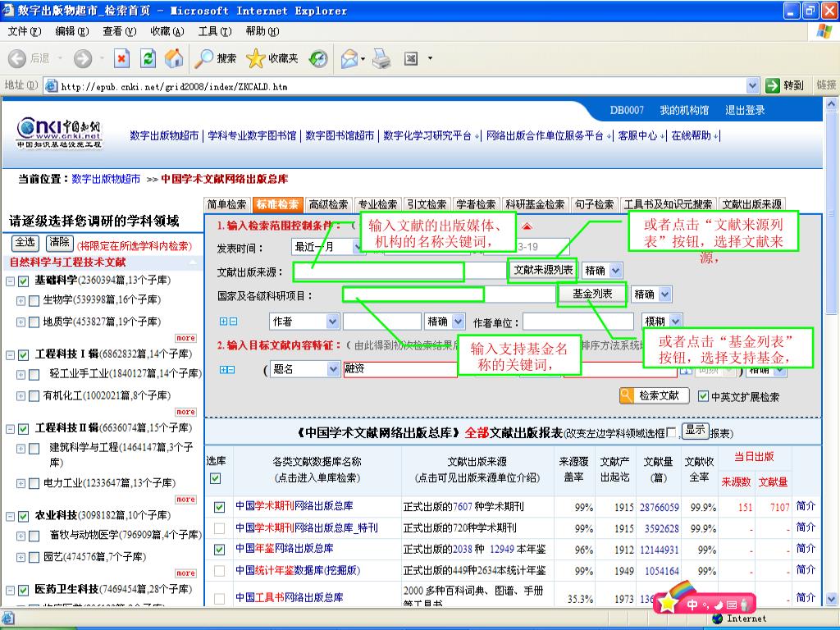Remove a row with the minus icon beside 作者

(x=233, y=322)
